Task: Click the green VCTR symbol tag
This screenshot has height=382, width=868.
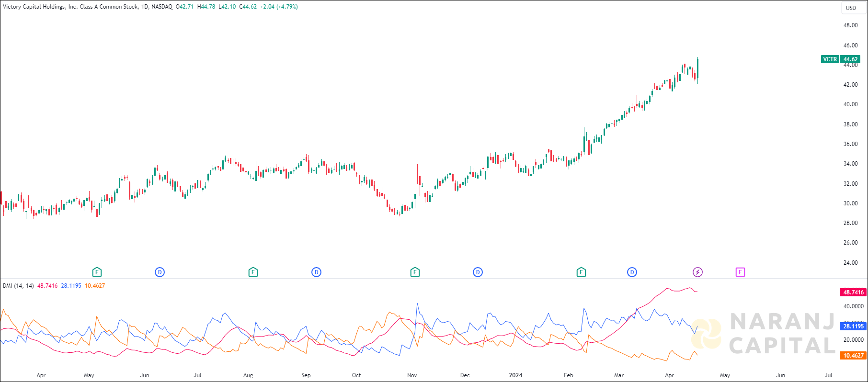Action: [x=830, y=59]
